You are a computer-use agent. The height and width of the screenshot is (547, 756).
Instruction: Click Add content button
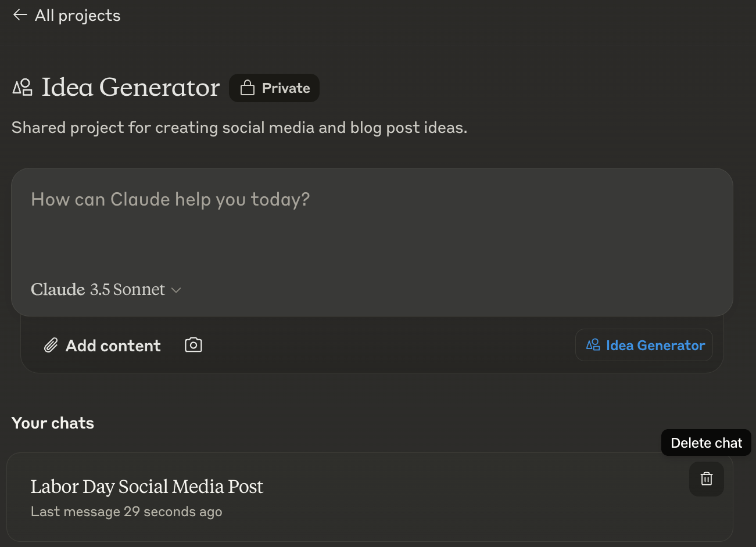(x=102, y=346)
